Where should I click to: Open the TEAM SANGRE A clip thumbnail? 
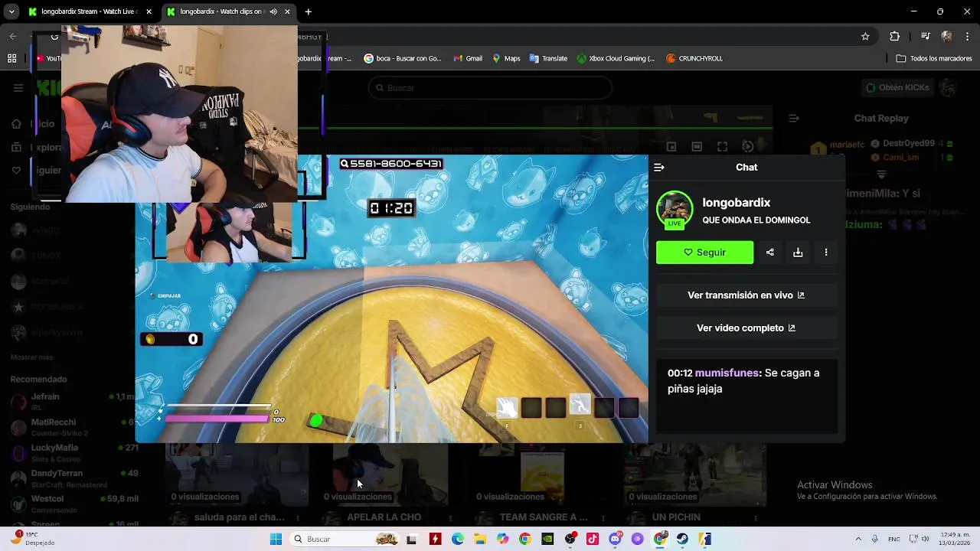(542, 474)
